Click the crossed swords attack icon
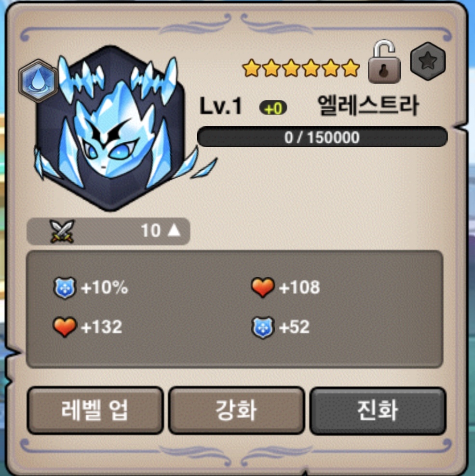Screen dimensions: 475x476 tap(62, 231)
